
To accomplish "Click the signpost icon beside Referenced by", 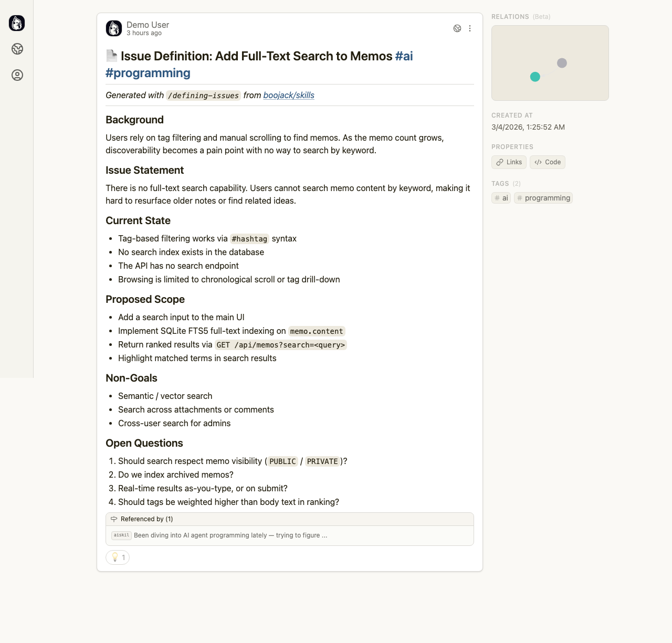I will coord(114,519).
